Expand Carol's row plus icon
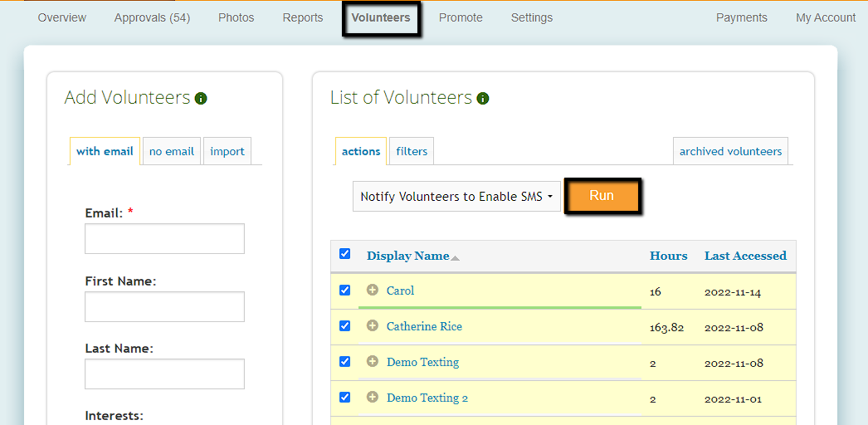 [x=373, y=291]
